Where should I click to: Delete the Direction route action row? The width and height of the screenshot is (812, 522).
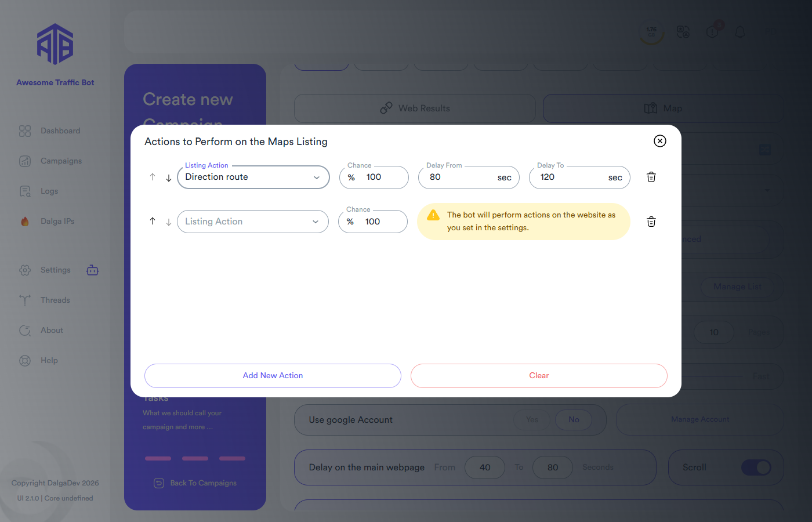pos(651,177)
